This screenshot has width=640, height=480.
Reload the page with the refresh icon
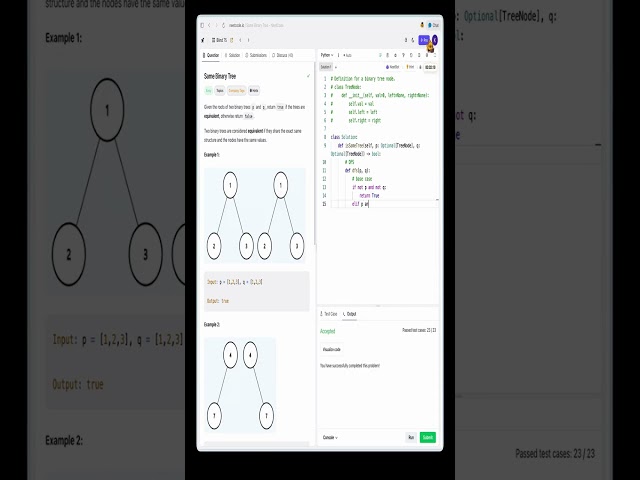[223, 25]
